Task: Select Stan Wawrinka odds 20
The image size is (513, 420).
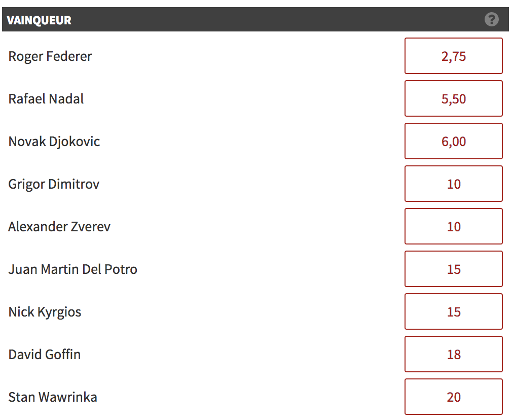Action: coord(454,397)
